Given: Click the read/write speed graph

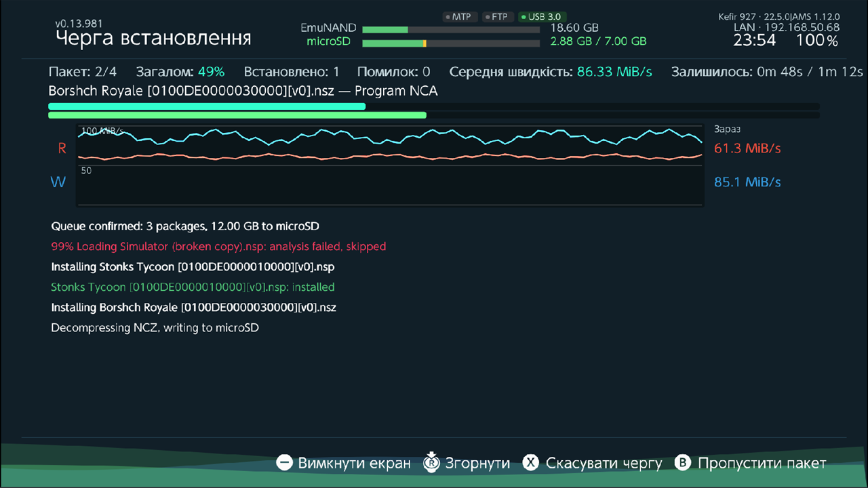Looking at the screenshot, I should pyautogui.click(x=390, y=165).
